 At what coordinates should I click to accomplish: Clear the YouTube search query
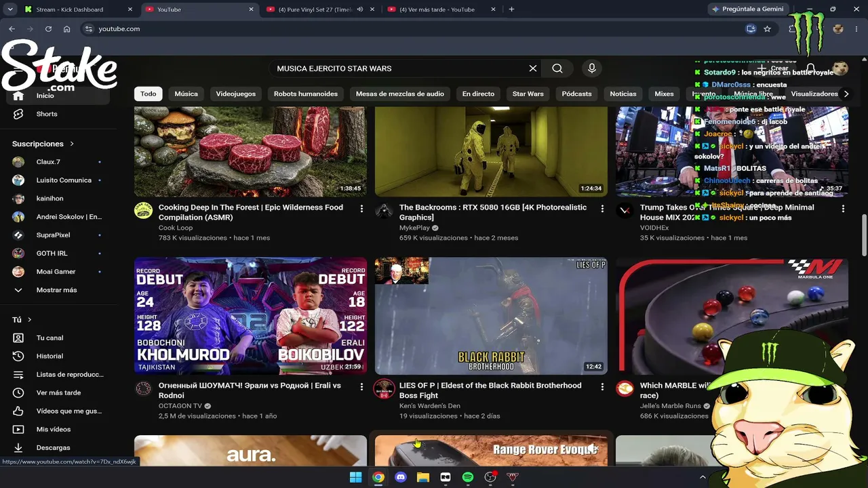pyautogui.click(x=533, y=68)
